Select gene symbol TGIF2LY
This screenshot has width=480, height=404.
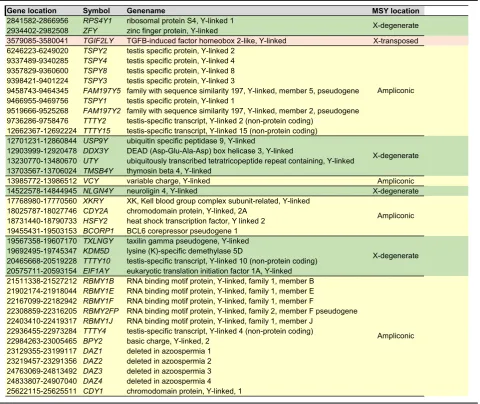[98, 41]
